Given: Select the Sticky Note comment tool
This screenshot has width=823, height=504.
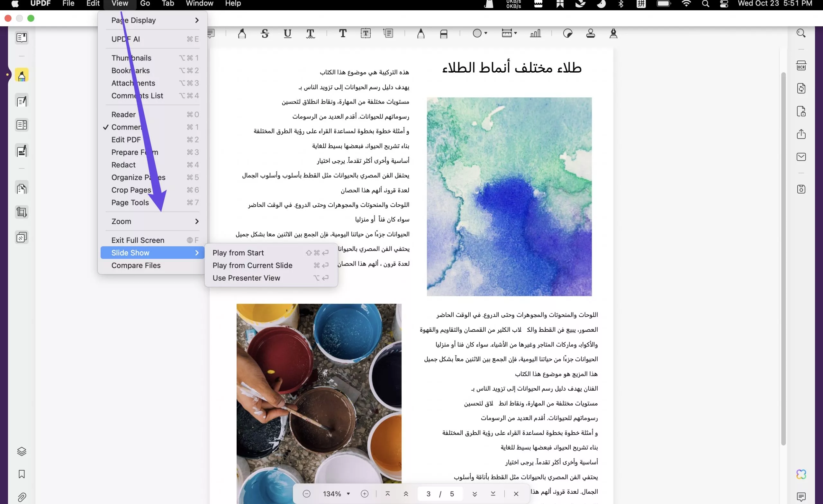Looking at the screenshot, I should tap(211, 33).
